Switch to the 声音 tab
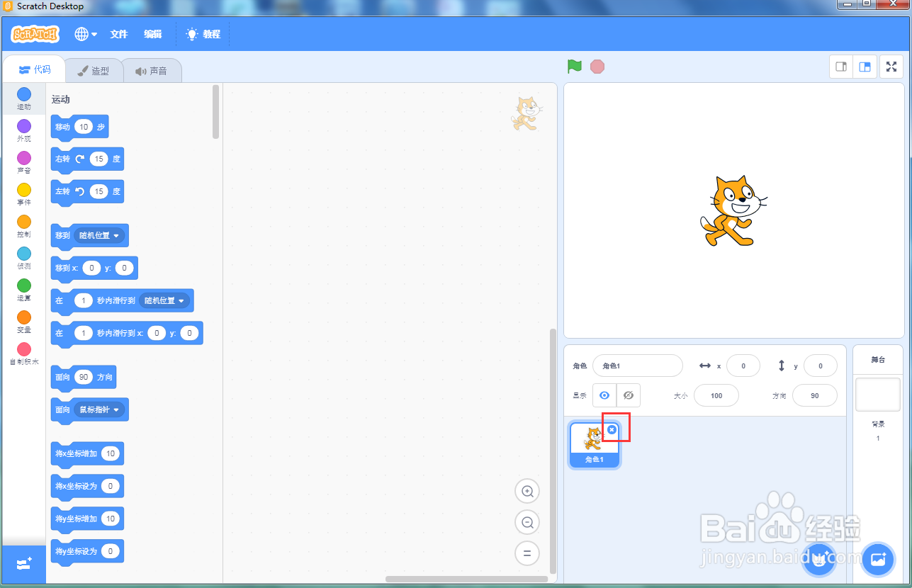This screenshot has height=588, width=912. (151, 71)
